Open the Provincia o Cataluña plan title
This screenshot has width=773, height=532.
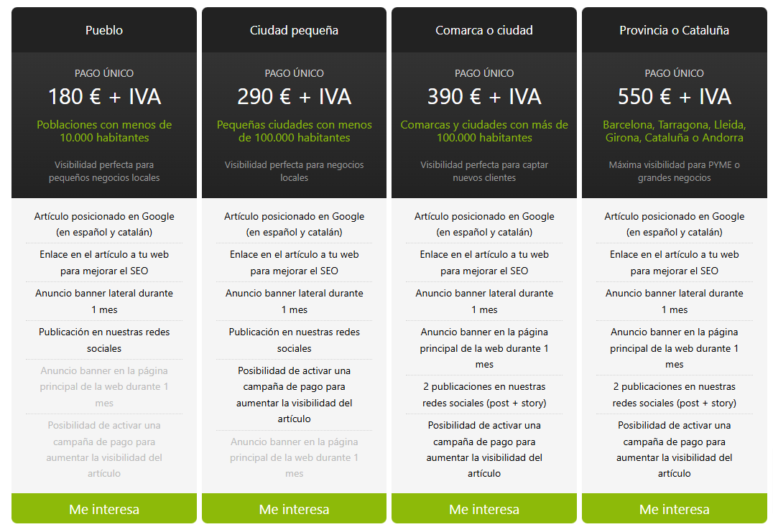[x=674, y=30]
